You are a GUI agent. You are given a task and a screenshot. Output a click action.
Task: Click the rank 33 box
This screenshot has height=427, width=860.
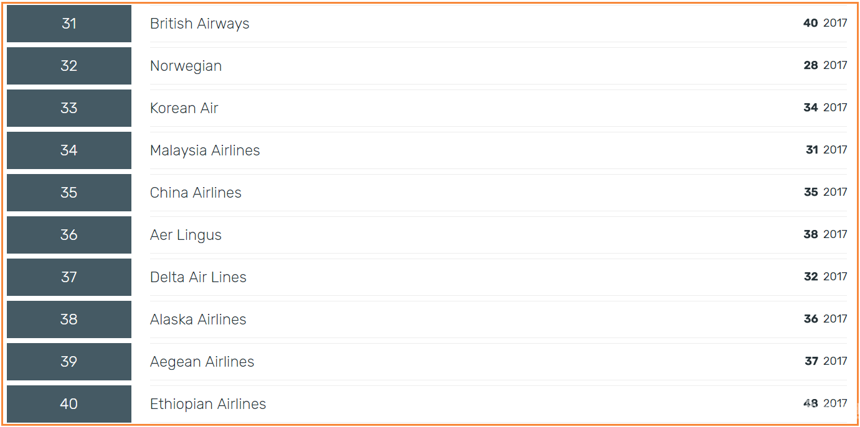69,108
